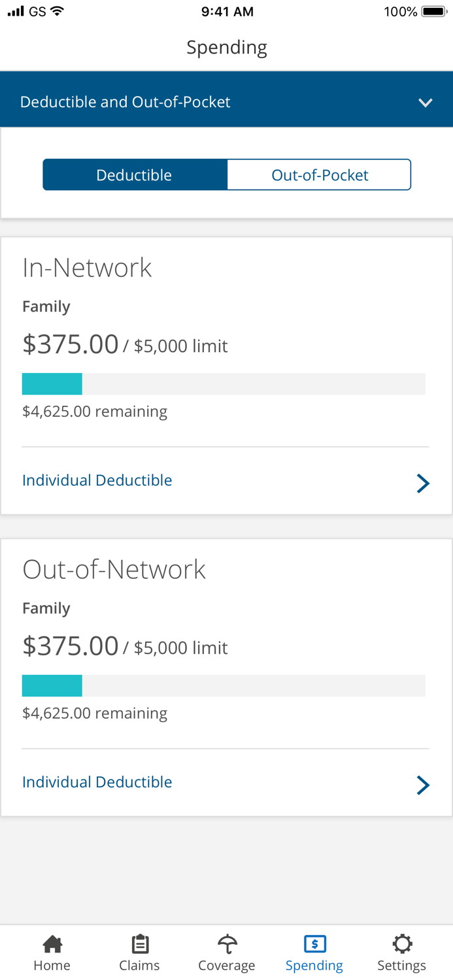Tap the cellular signal bars icon
This screenshot has width=453, height=980.
coord(16,12)
